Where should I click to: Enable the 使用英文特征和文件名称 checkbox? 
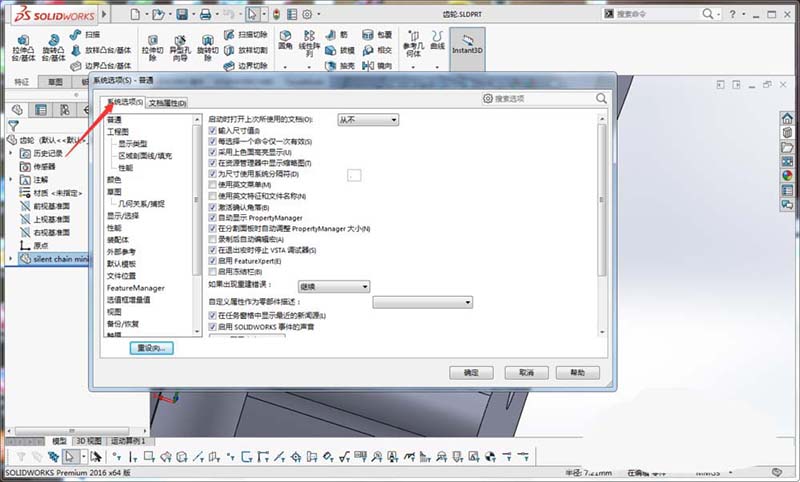[x=213, y=196]
